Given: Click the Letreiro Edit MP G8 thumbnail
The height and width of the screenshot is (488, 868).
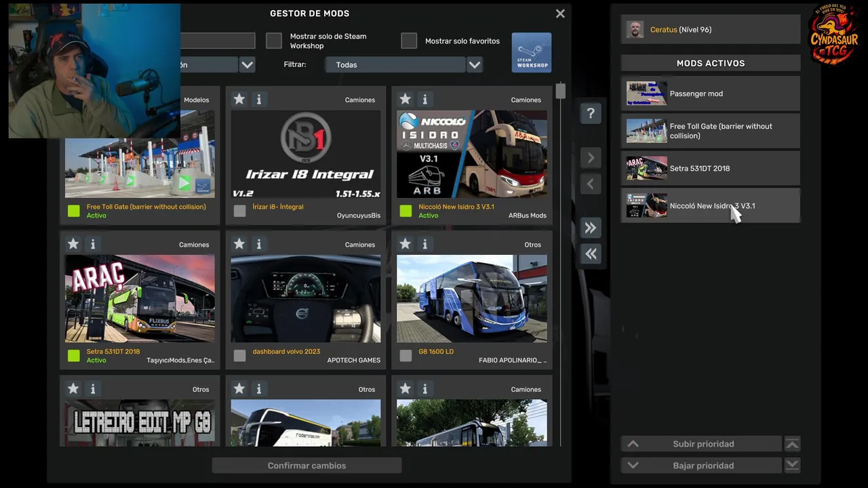Looking at the screenshot, I should pos(140,423).
